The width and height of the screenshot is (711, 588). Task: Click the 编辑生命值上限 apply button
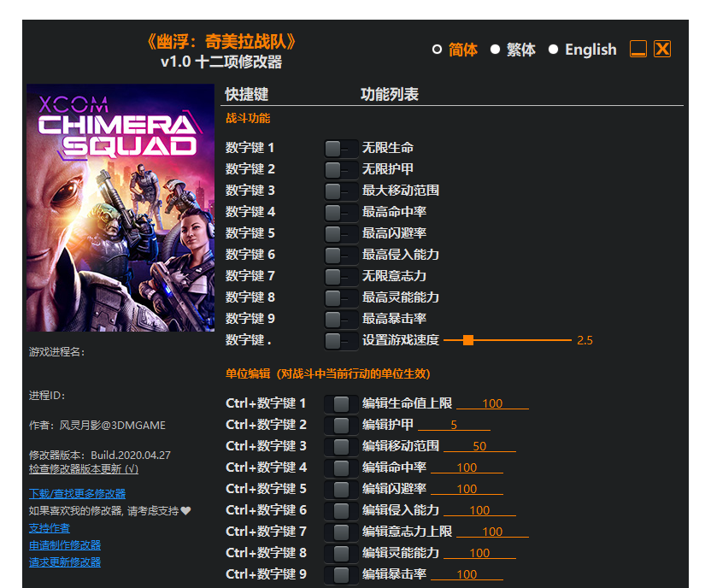pyautogui.click(x=341, y=403)
